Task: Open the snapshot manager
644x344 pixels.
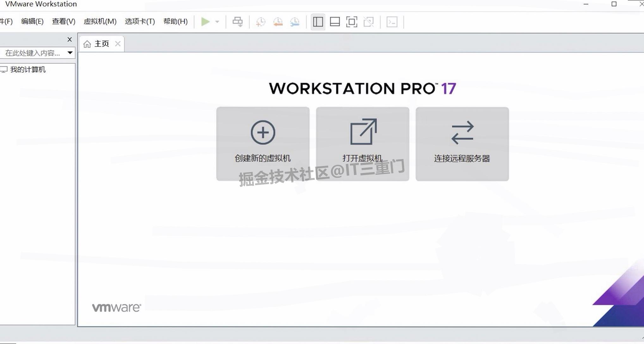Action: (294, 22)
